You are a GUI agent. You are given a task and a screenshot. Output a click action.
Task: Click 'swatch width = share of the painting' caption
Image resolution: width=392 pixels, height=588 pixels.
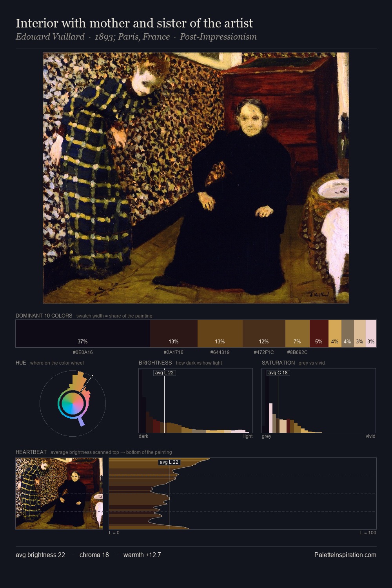114,316
